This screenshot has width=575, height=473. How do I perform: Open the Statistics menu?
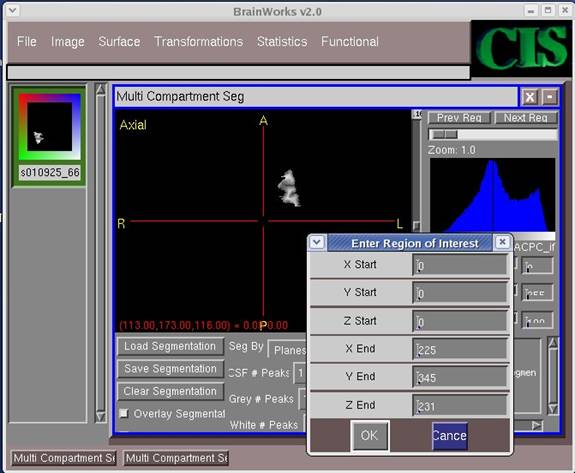tap(282, 41)
